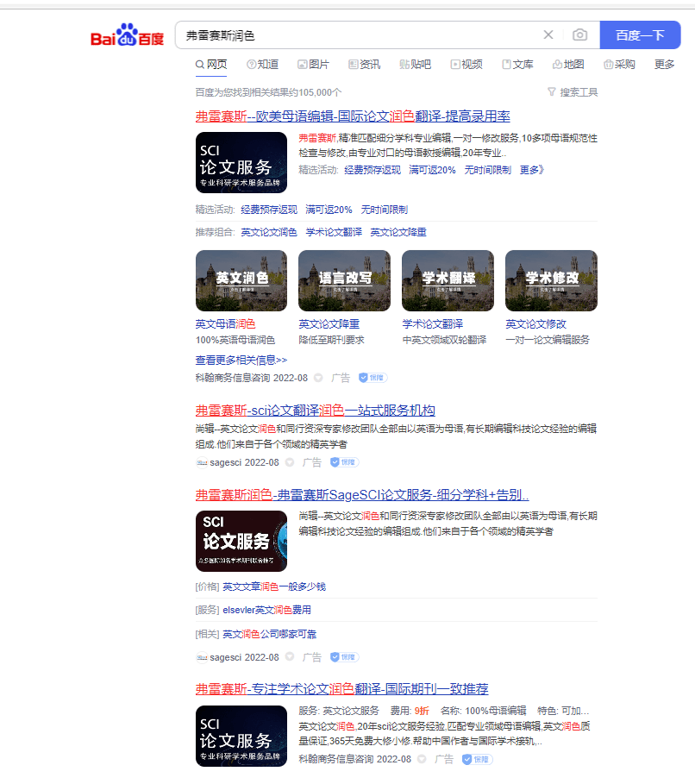Switch to the 知道 tab
Viewport: 695px width, 784px height.
(262, 65)
